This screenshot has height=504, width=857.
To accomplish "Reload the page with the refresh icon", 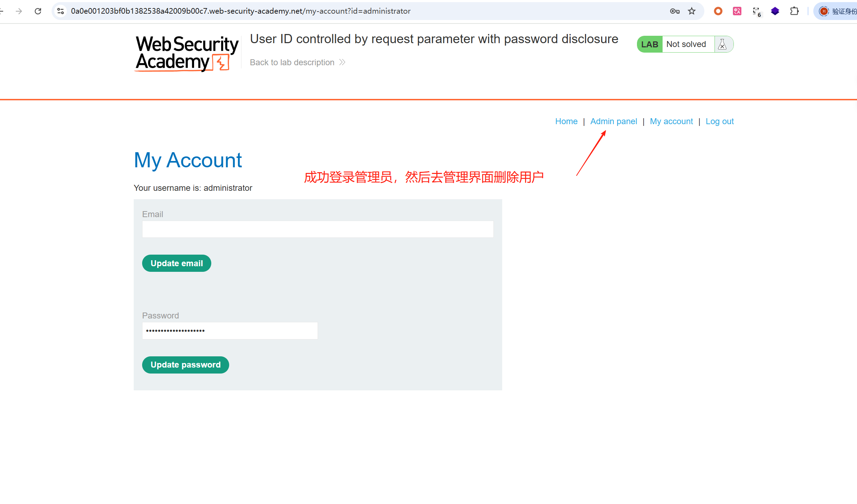I will coord(38,11).
